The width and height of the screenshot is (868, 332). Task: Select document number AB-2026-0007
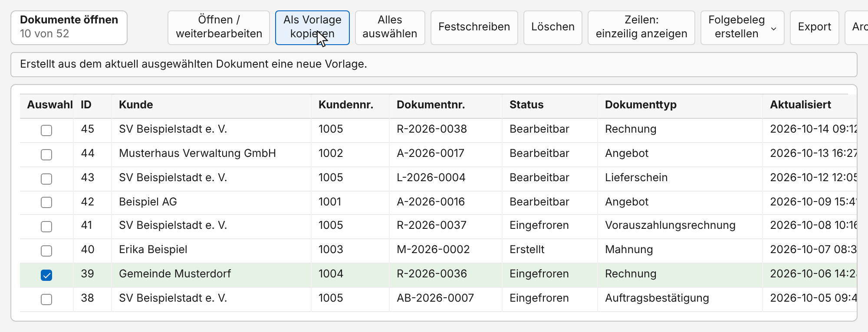(x=435, y=298)
